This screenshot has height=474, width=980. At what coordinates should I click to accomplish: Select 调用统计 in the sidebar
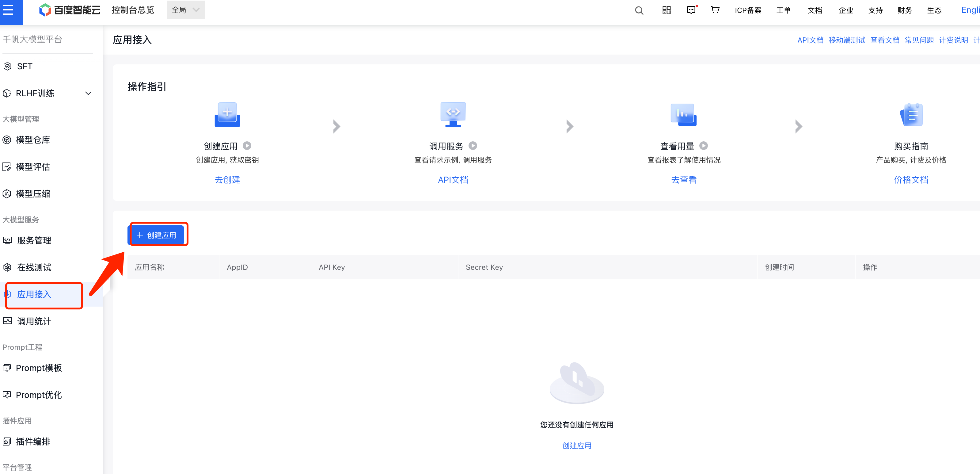coord(34,321)
